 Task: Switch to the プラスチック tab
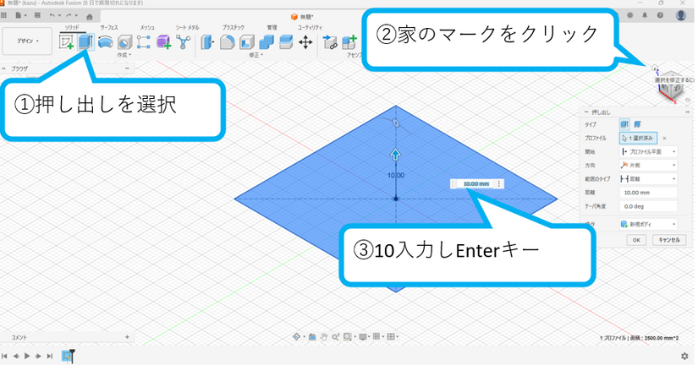click(x=233, y=28)
